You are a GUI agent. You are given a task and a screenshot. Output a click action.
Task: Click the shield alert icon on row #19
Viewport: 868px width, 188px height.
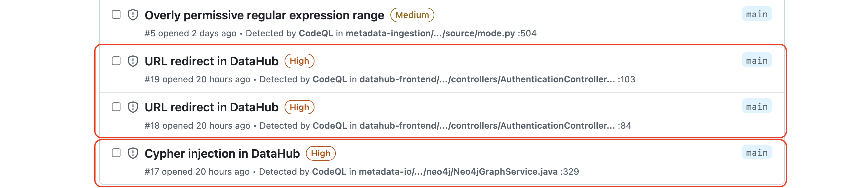click(x=133, y=61)
